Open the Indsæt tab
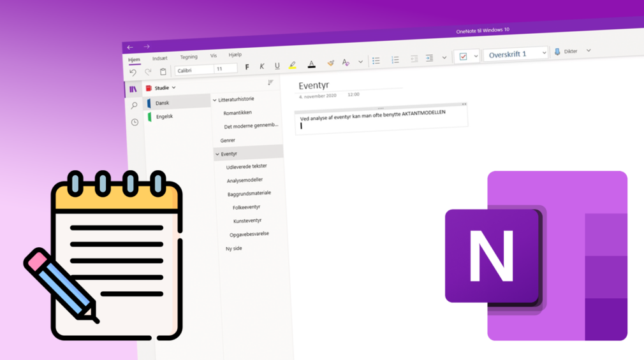644x360 pixels. (x=160, y=58)
